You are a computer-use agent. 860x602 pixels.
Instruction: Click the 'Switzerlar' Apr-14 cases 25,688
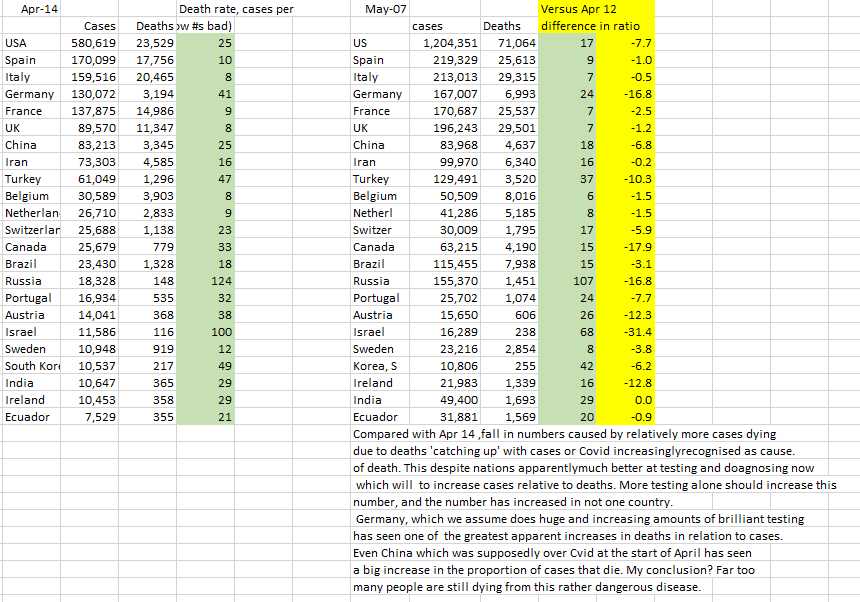(97, 230)
